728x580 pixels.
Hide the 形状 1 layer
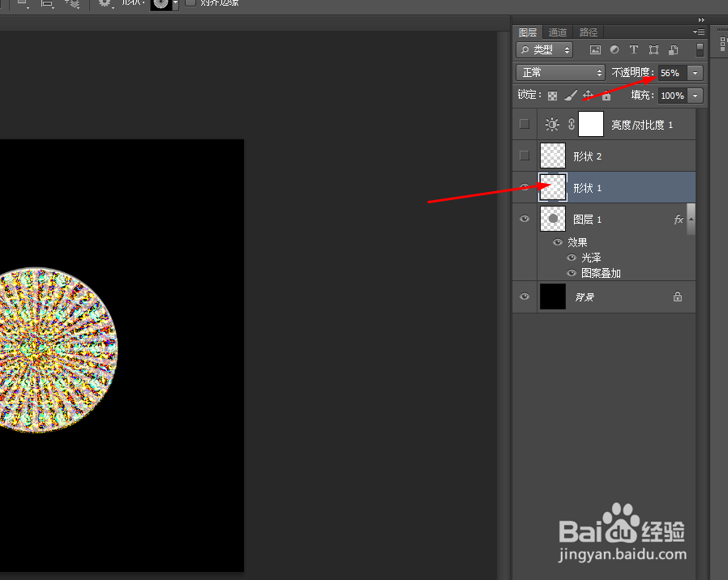525,187
